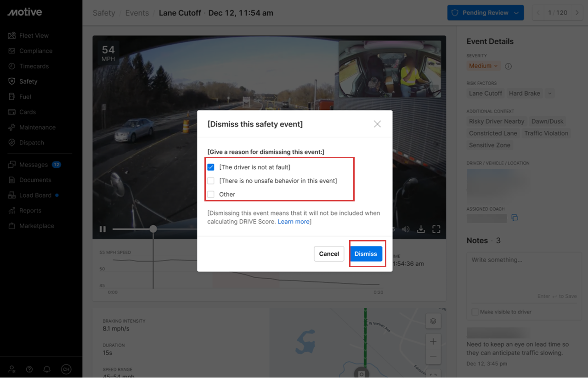Open the Medium severity dropdown
588x378 pixels.
coord(483,66)
